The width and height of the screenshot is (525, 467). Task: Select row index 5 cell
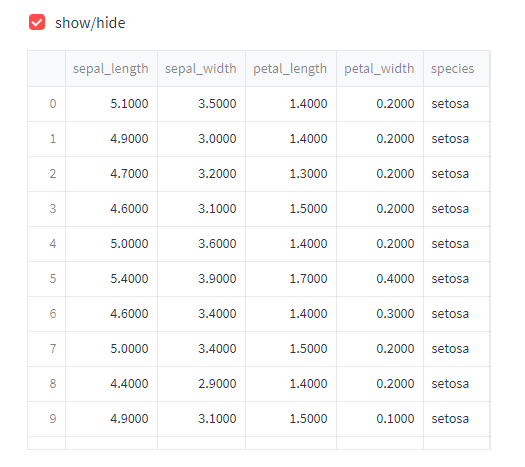[x=47, y=279]
